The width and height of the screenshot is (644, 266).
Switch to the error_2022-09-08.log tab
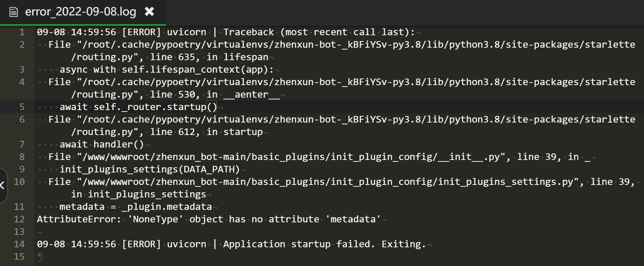pyautogui.click(x=80, y=12)
